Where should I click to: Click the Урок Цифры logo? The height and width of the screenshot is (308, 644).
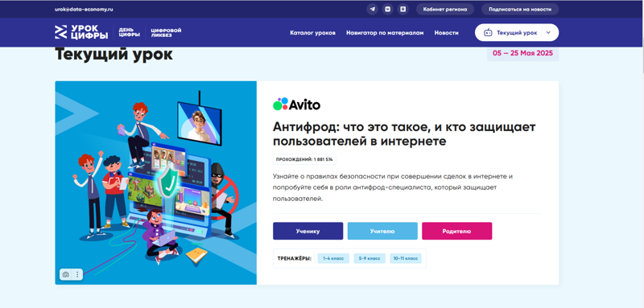pos(82,32)
